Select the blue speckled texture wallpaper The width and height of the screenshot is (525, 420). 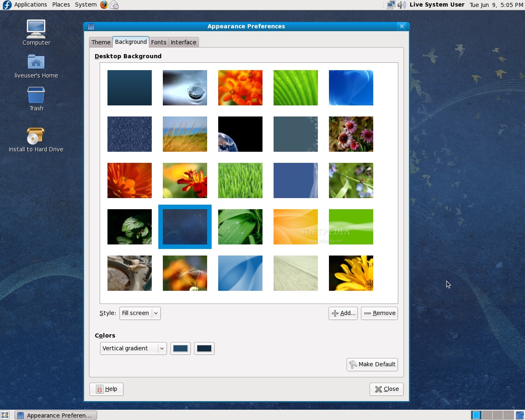pyautogui.click(x=130, y=134)
